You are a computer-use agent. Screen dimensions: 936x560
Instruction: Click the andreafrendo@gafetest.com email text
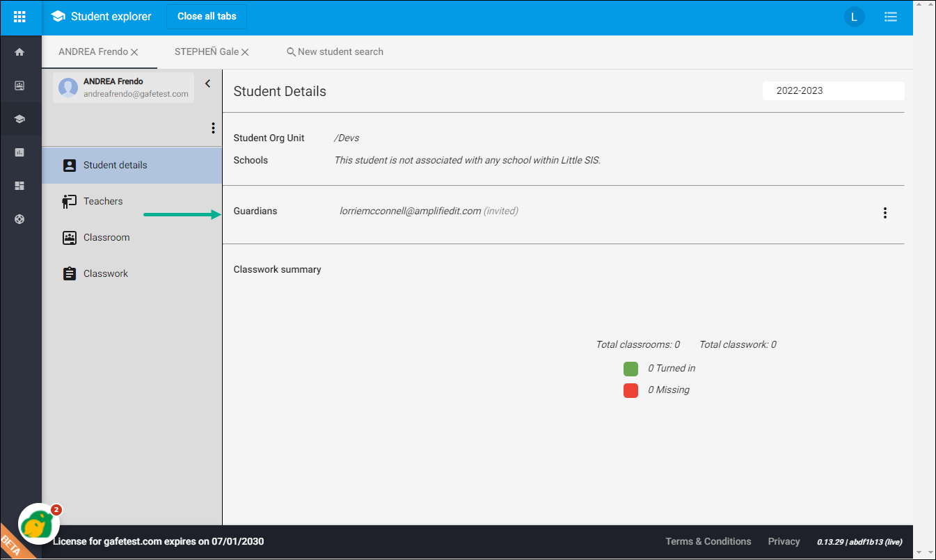136,94
